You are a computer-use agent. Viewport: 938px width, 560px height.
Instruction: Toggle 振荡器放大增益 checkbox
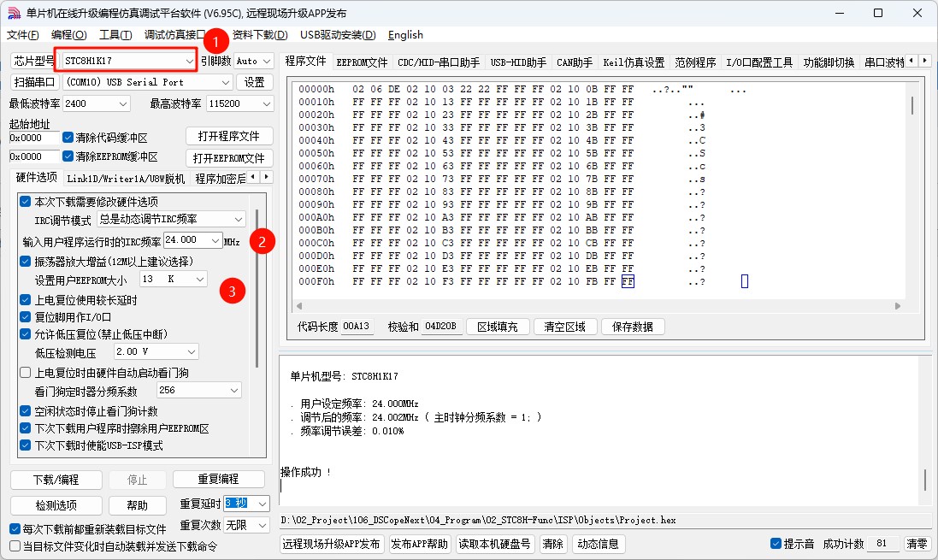point(25,262)
